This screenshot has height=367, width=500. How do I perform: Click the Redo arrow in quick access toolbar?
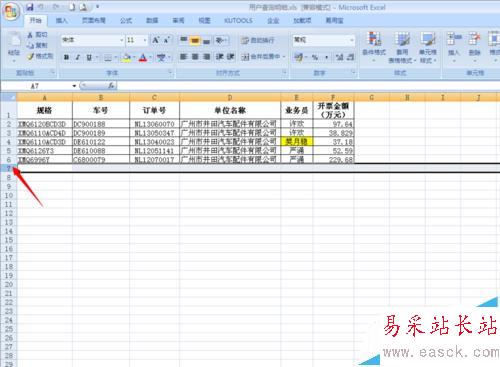56,6
